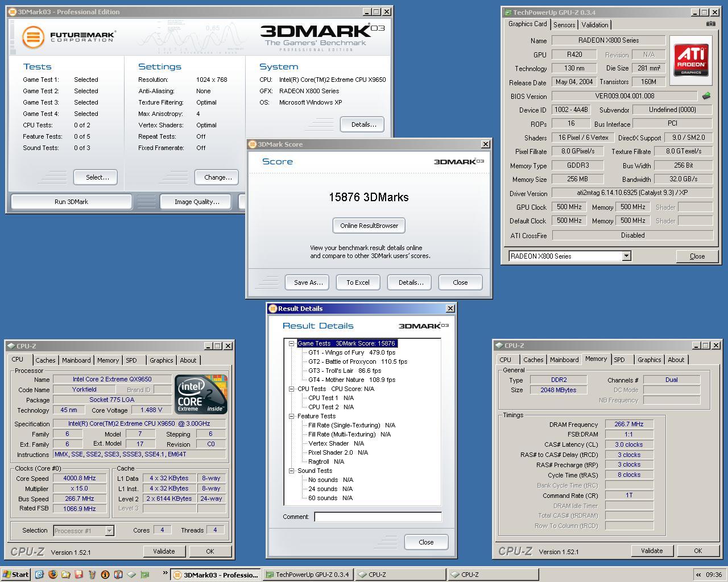Switch to TechPowerUp GPU-Z taskbar button
Image resolution: width=728 pixels, height=582 pixels.
[308, 575]
